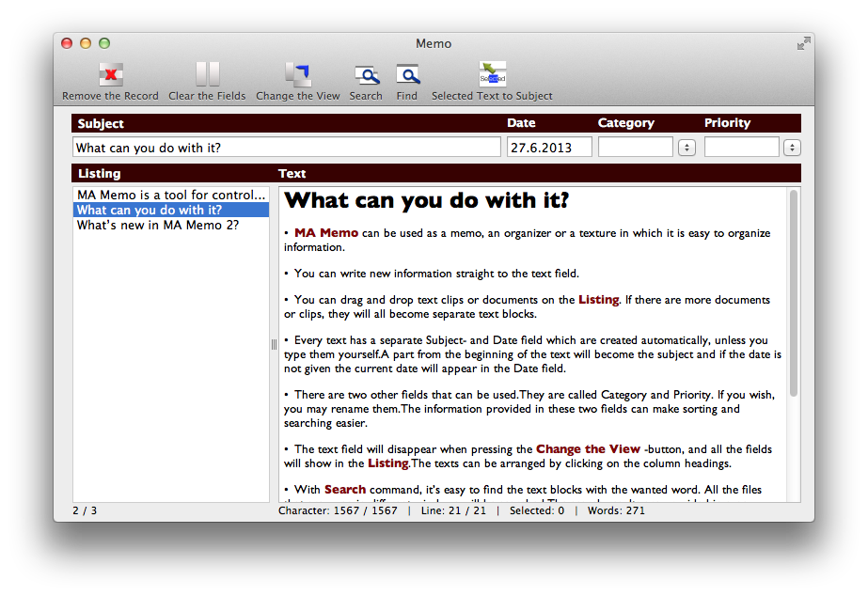Open Search from the toolbar

366,75
